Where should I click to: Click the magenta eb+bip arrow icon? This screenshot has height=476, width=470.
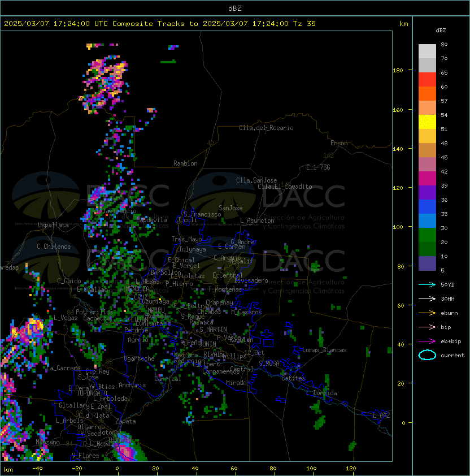tap(427, 341)
